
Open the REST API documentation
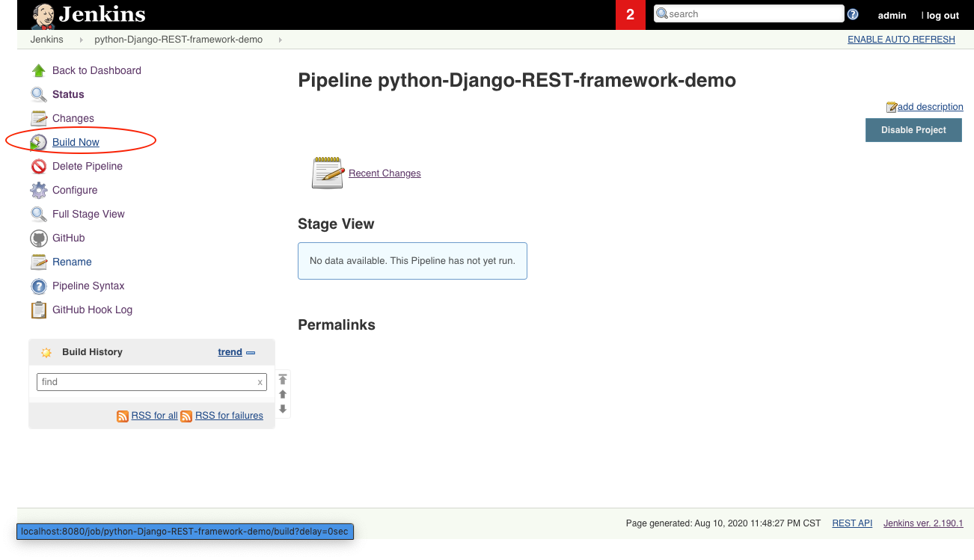(x=851, y=523)
